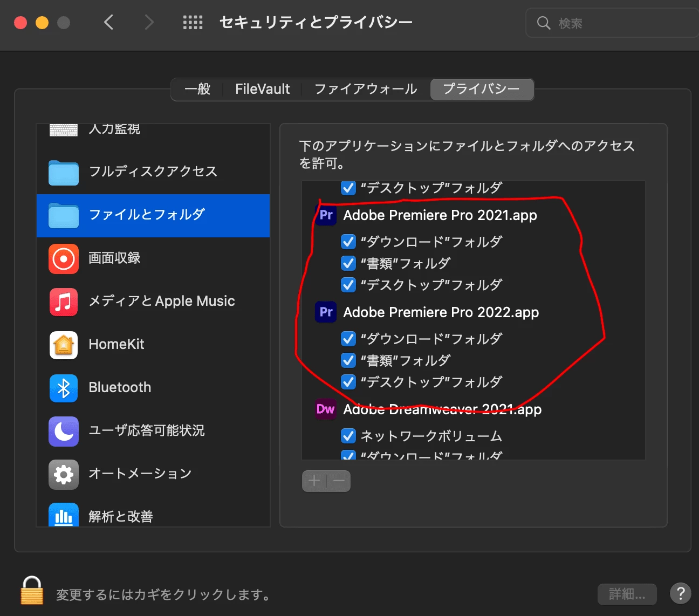699x616 pixels.
Task: Click the forward arrow in toolbar
Action: pyautogui.click(x=149, y=22)
